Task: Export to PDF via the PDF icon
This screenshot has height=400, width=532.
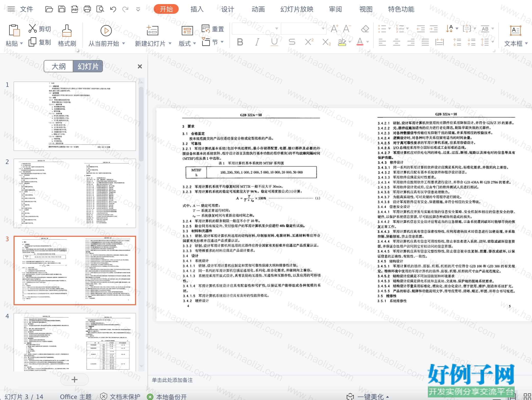Action: 75,9
